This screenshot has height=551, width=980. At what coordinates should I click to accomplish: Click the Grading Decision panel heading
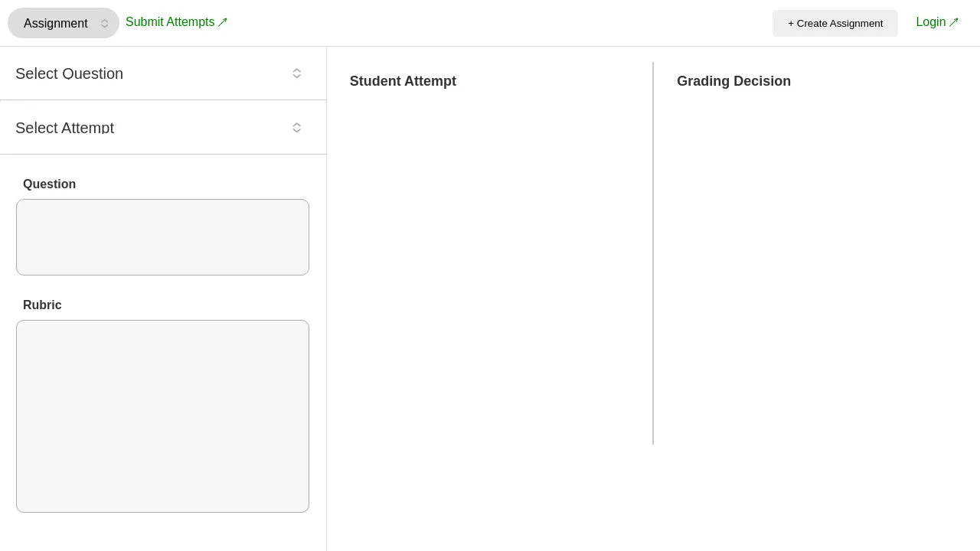coord(733,81)
